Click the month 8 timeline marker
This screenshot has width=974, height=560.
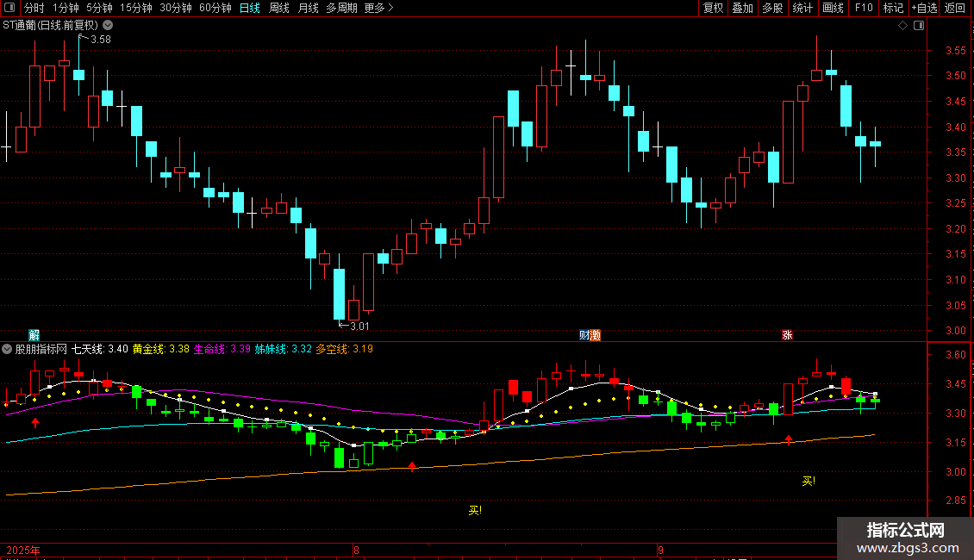point(356,550)
